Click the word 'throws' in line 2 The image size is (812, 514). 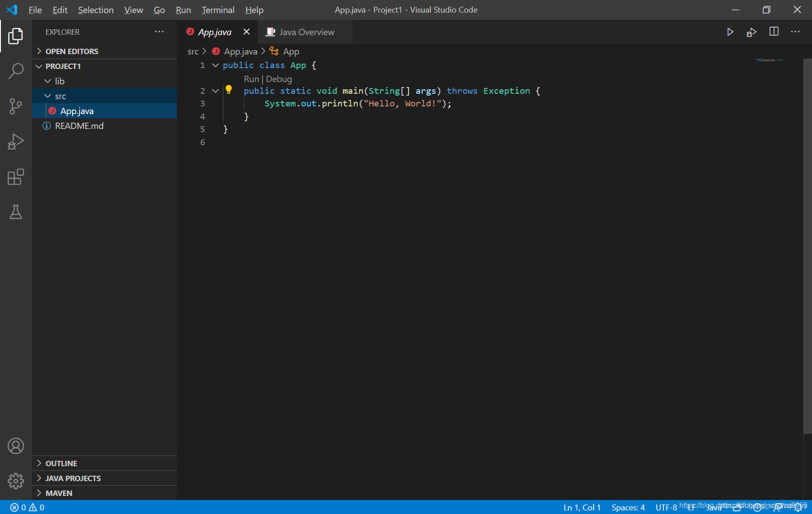coord(462,91)
